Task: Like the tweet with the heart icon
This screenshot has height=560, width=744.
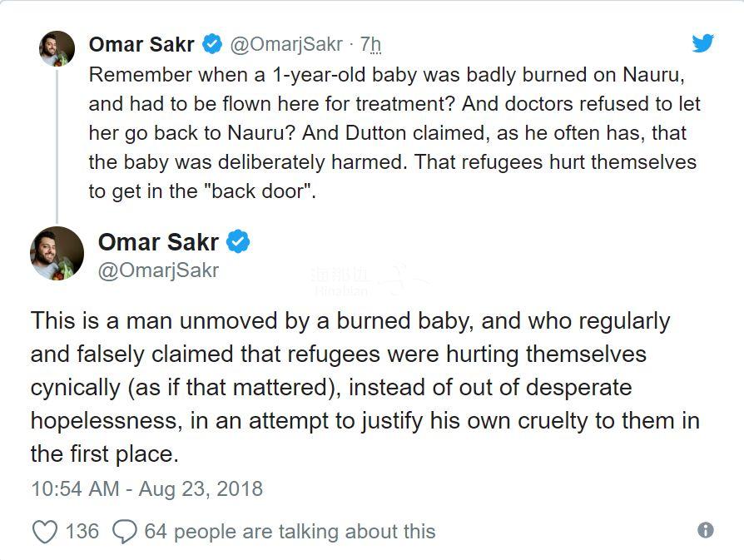Action: pyautogui.click(x=45, y=531)
